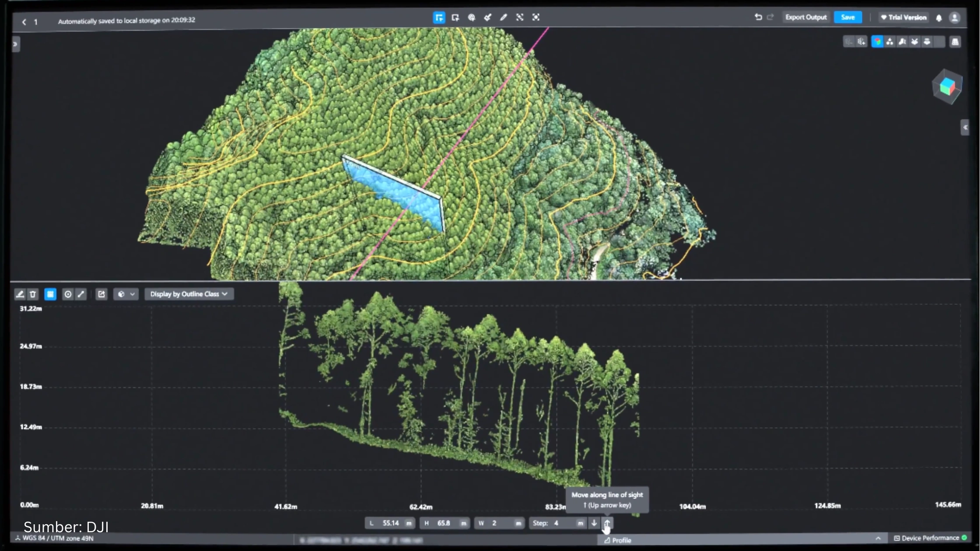Toggle the perspective grid view icon

click(x=955, y=42)
